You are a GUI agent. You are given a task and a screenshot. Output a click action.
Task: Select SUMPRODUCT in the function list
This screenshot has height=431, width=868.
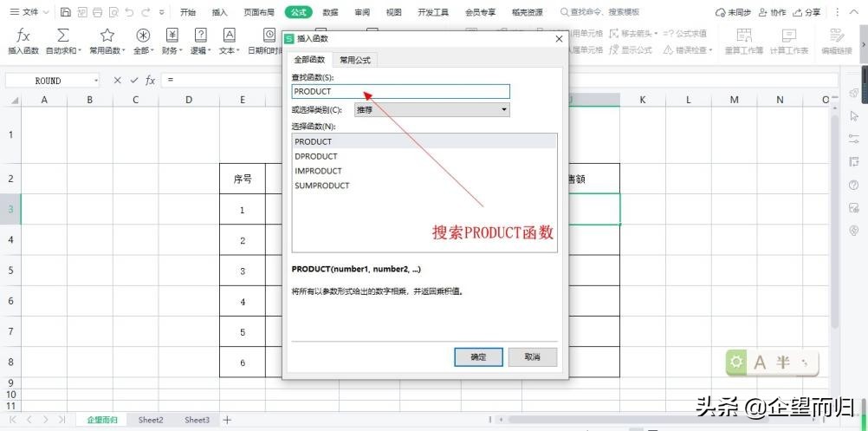[x=322, y=186]
